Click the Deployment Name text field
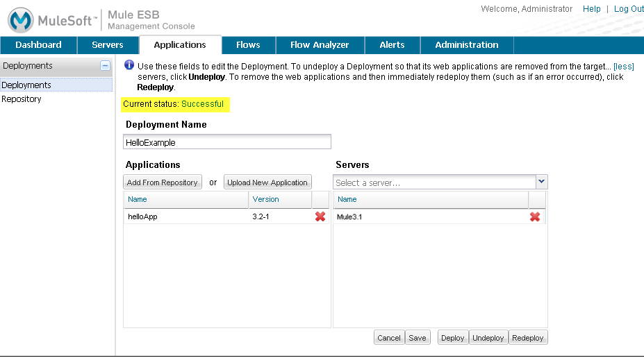644x358 pixels. [226, 142]
